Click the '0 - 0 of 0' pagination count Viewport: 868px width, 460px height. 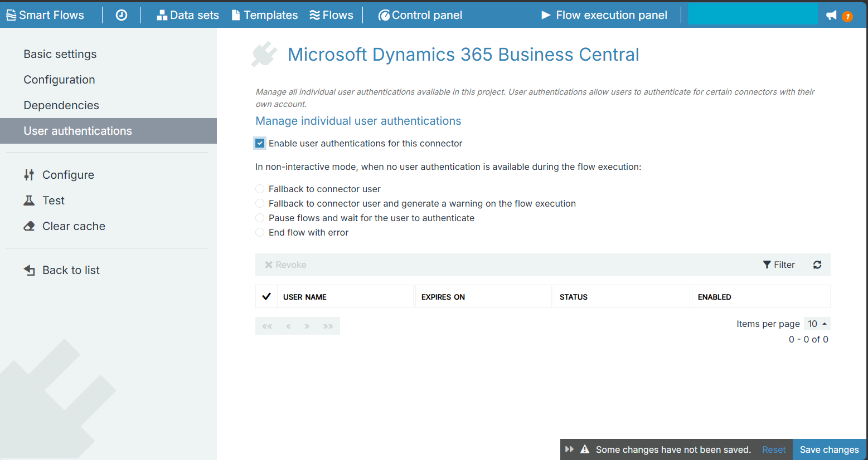click(x=808, y=339)
